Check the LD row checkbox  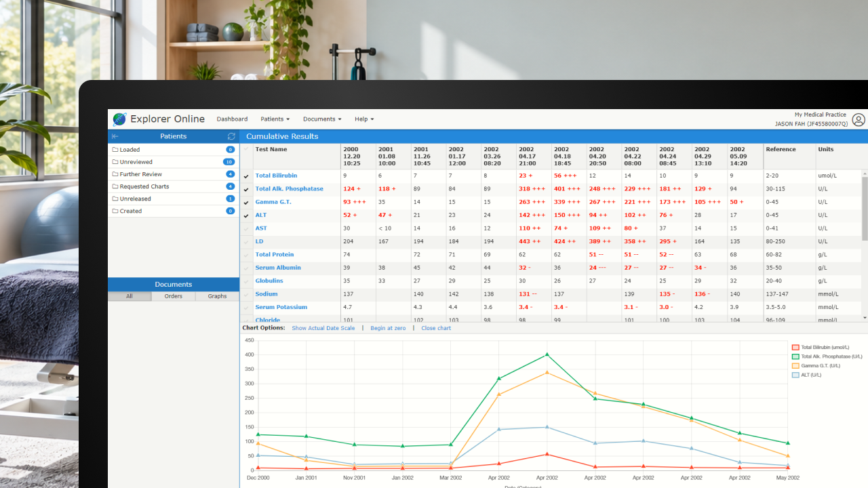pyautogui.click(x=246, y=242)
